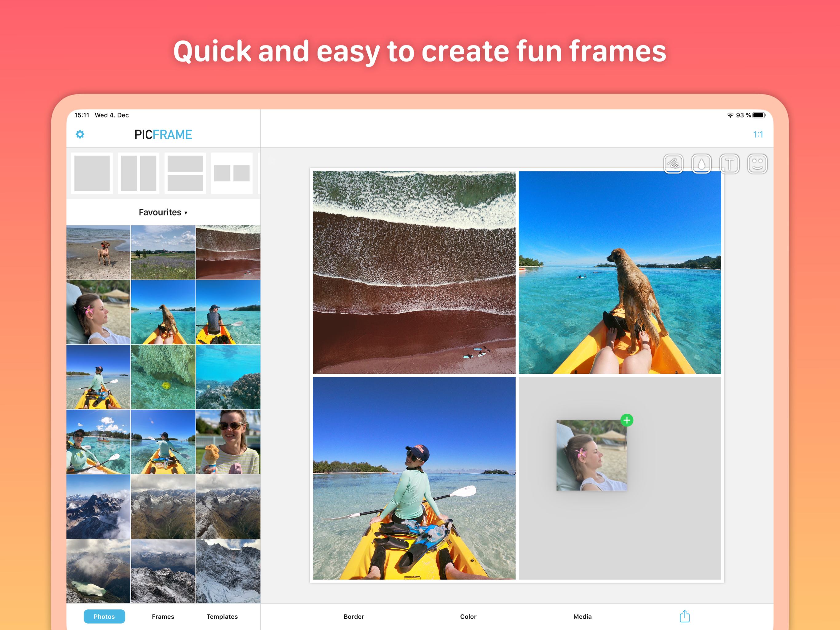
Task: Select the water drop effect icon
Action: click(701, 164)
